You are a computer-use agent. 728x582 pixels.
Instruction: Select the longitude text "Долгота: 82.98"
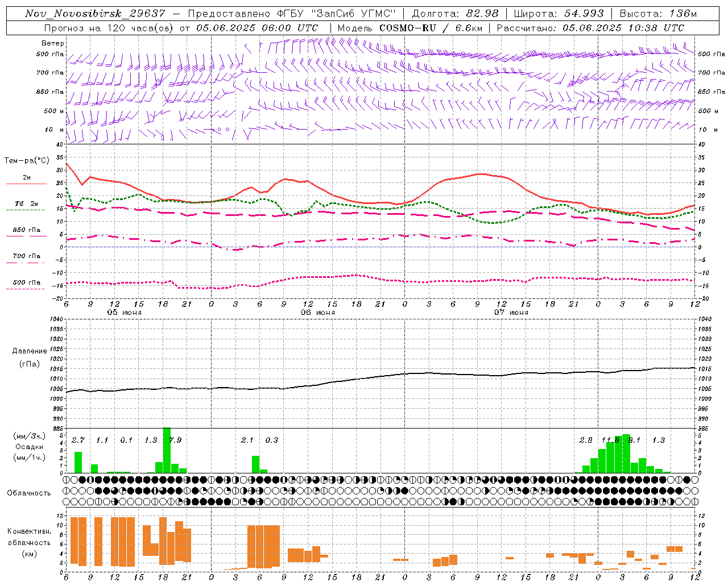(x=455, y=14)
